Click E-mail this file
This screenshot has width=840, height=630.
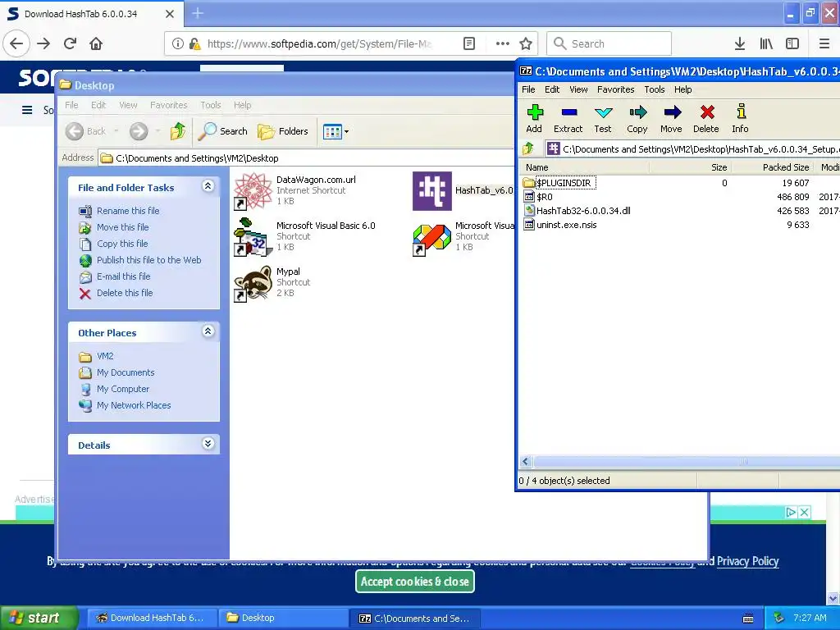tap(123, 276)
